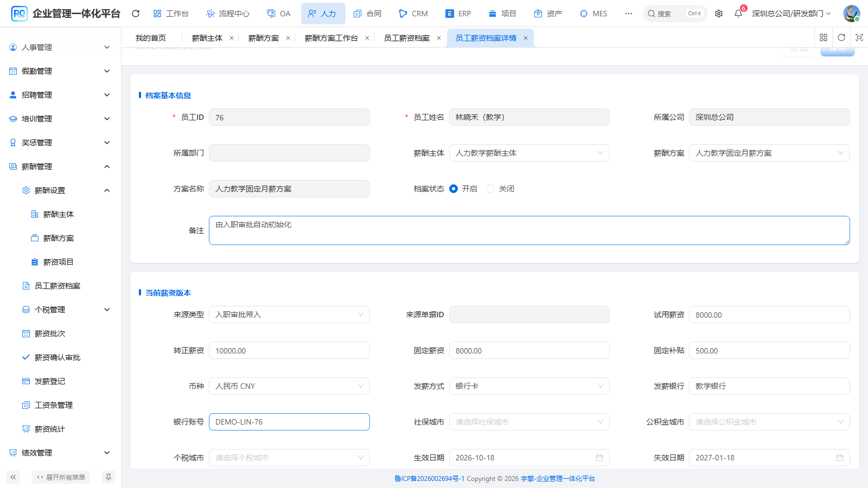The height and width of the screenshot is (488, 868).
Task: Close the 员工薪资档案详情 tab
Action: (x=526, y=38)
